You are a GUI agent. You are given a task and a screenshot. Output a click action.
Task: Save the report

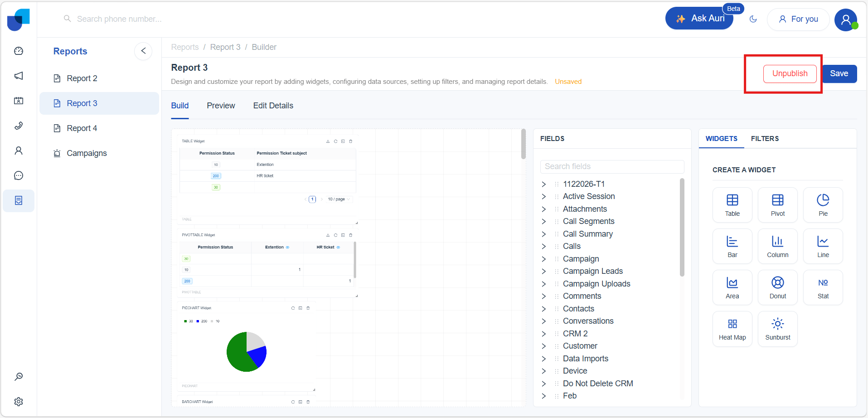(839, 74)
